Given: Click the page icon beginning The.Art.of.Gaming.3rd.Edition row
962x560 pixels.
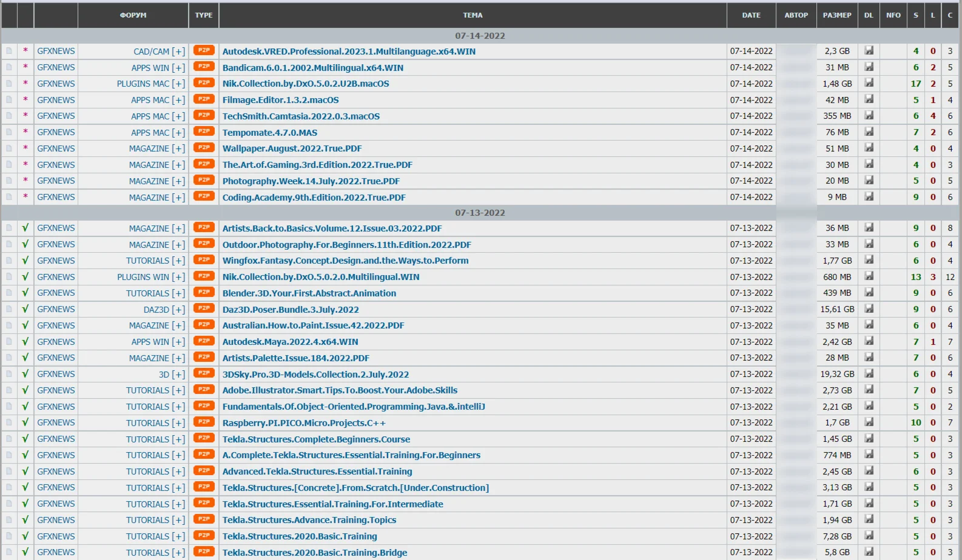Looking at the screenshot, I should pos(9,164).
